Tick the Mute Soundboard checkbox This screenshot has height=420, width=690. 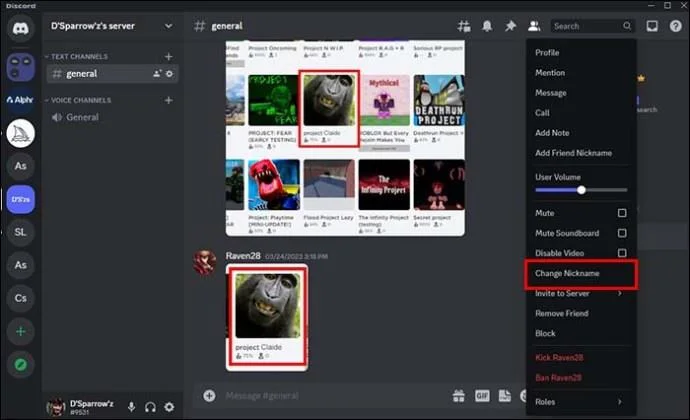coord(622,233)
